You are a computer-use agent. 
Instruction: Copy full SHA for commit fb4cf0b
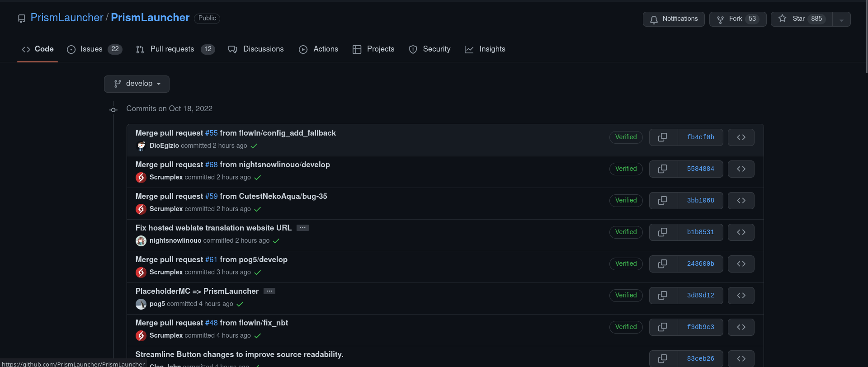663,137
